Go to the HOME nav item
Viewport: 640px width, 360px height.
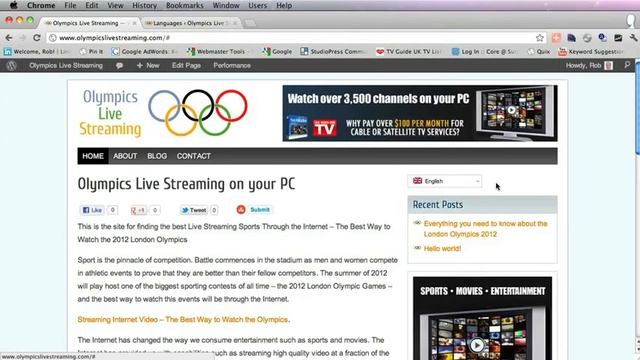(93, 156)
